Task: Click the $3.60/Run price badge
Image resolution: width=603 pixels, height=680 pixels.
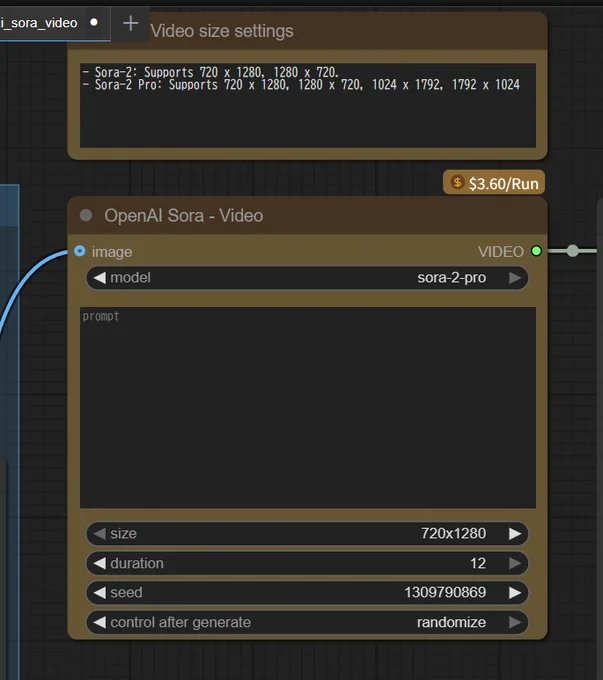Action: point(494,183)
